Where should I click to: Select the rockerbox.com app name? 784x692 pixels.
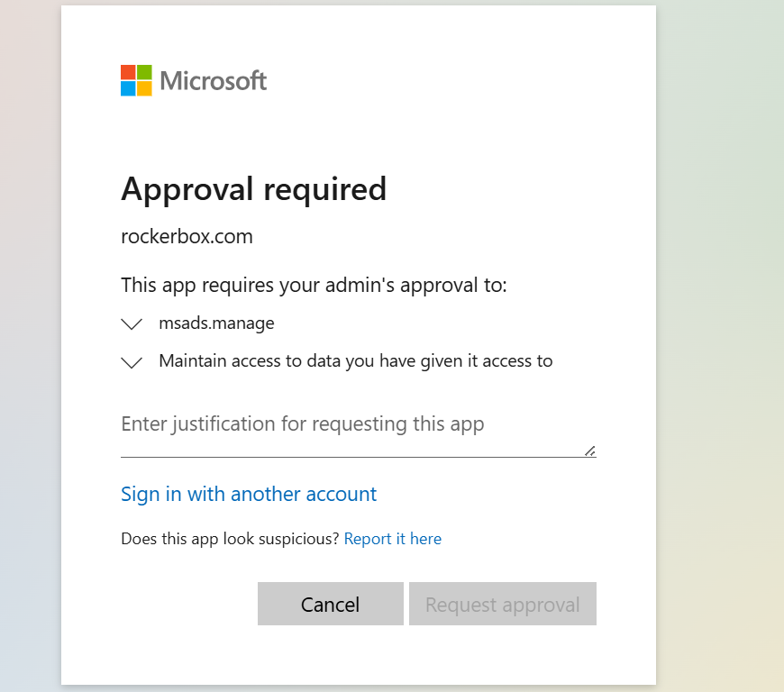[x=187, y=236]
